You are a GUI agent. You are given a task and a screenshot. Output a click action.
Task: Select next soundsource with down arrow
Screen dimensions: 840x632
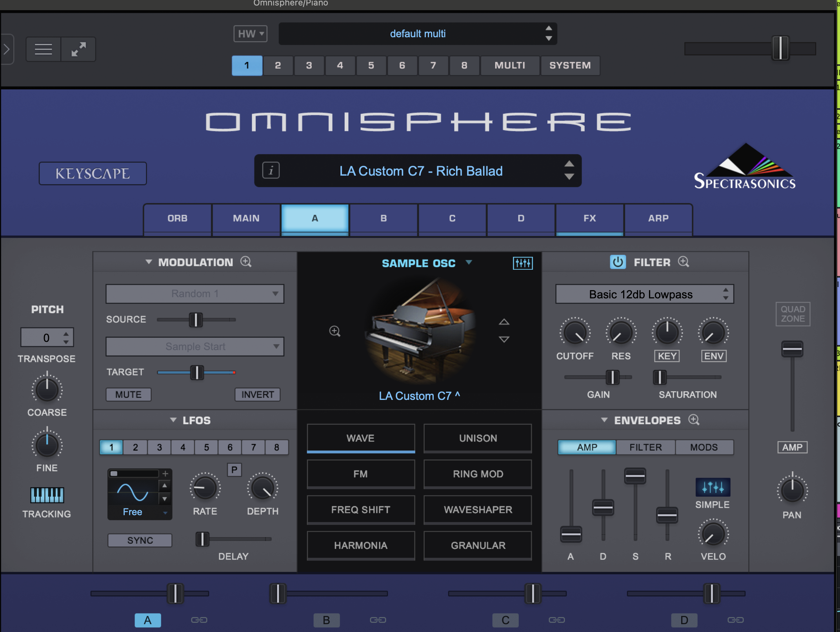(x=504, y=339)
